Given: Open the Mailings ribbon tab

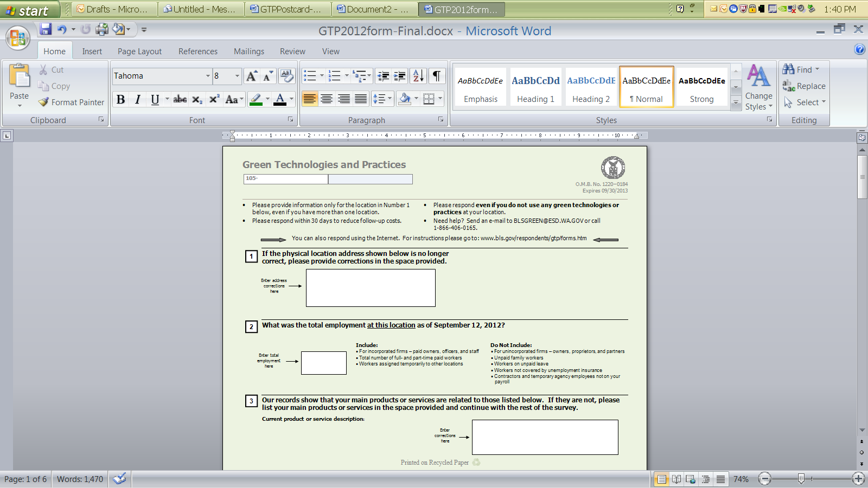Looking at the screenshot, I should (249, 52).
